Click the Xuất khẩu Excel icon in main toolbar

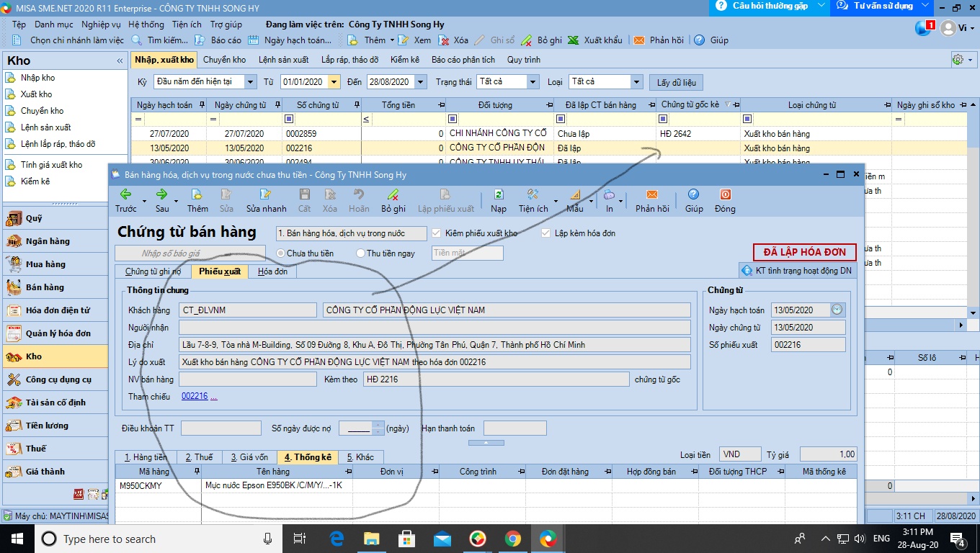tap(574, 40)
